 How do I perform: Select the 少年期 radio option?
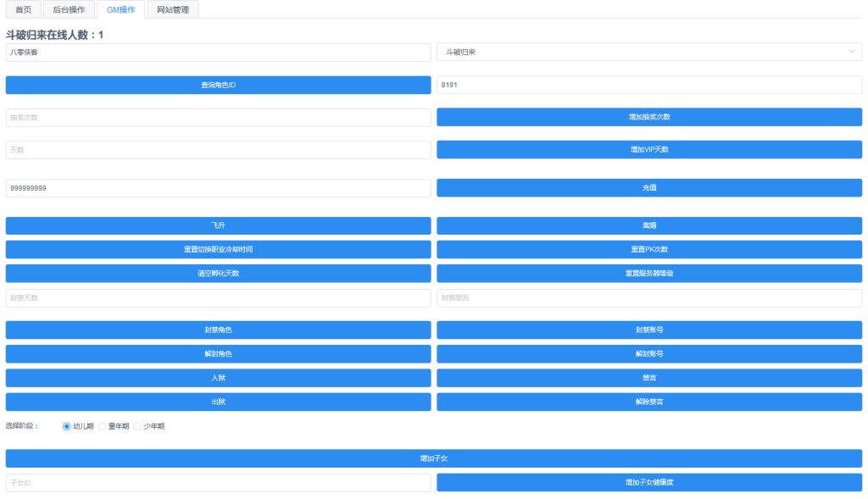tap(138, 426)
